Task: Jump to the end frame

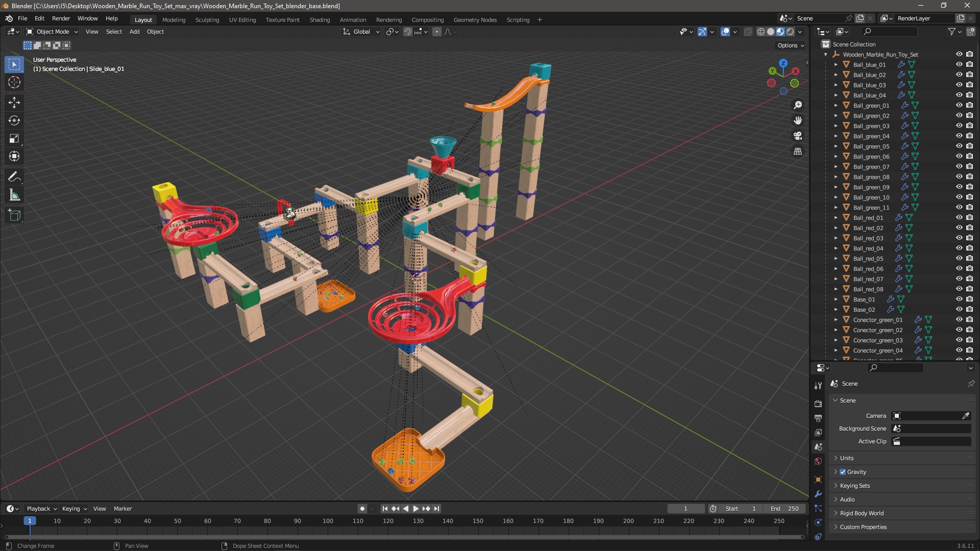Action: (x=437, y=509)
